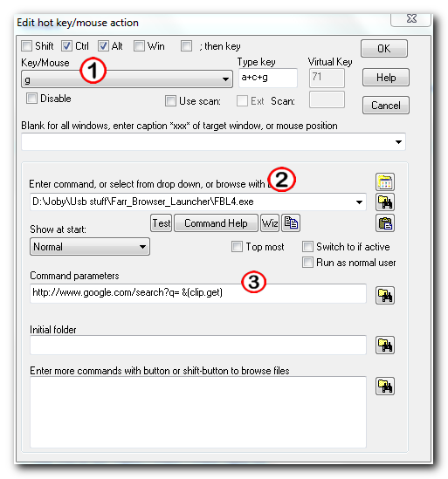This screenshot has width=448, height=479.
Task: Enable the Use scan checkbox
Action: pos(170,101)
